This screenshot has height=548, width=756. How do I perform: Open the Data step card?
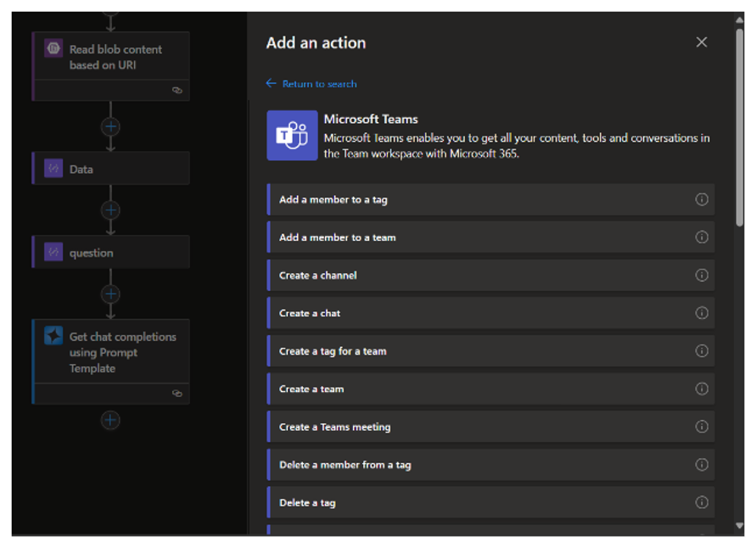(x=111, y=169)
